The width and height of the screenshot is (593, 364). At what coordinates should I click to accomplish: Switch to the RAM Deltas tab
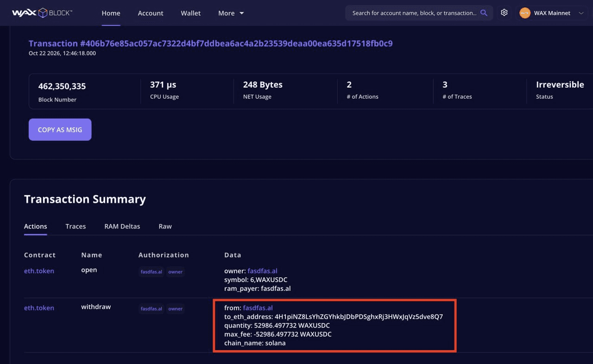point(122,226)
